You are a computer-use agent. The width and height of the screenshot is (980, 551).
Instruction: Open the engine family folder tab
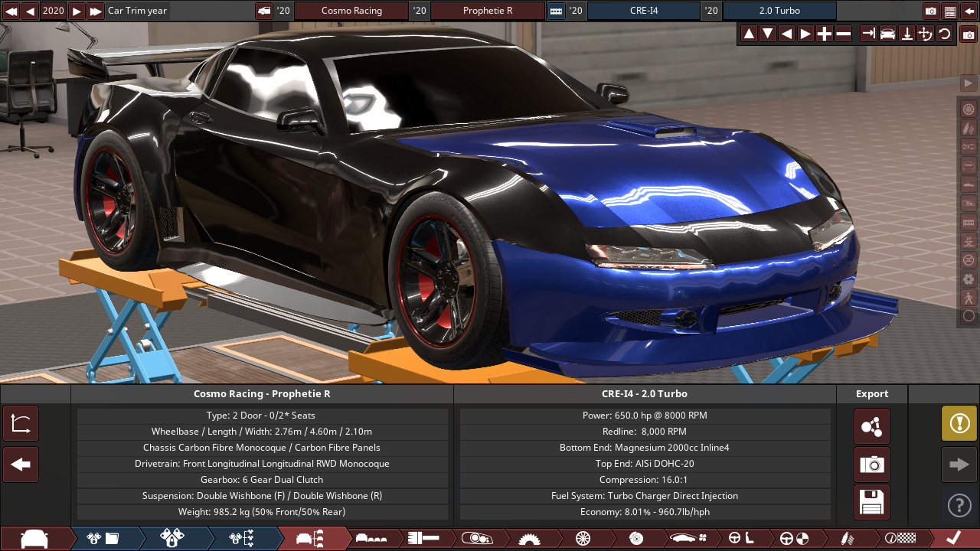click(103, 538)
